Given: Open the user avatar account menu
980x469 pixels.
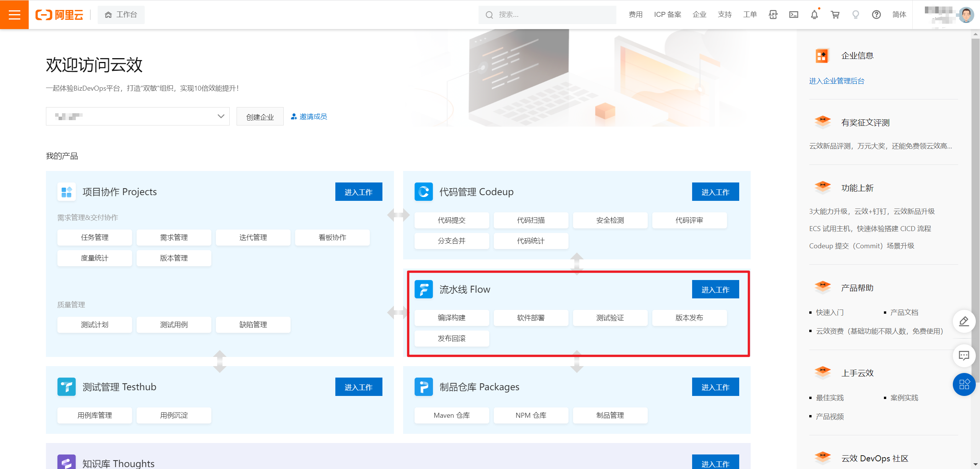Looking at the screenshot, I should click(x=966, y=15).
